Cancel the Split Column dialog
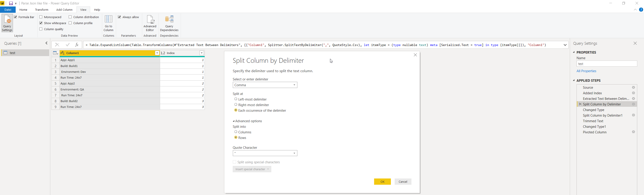This screenshot has width=644, height=195. pos(403,182)
